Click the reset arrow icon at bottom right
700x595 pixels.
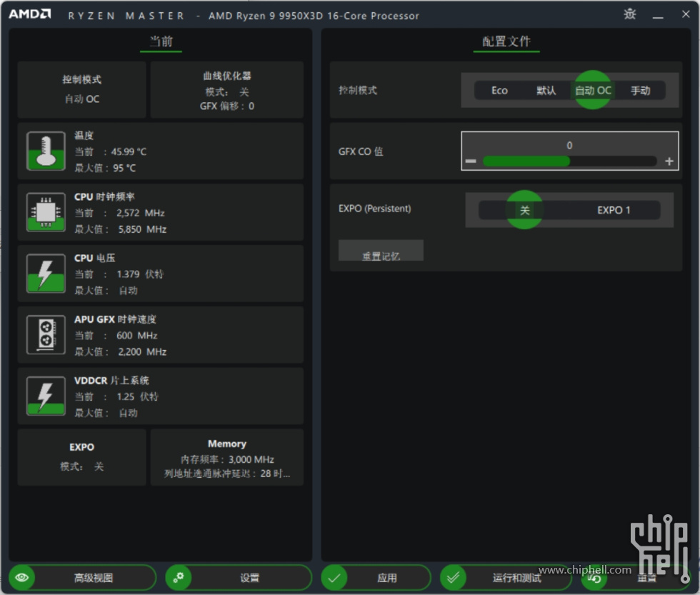point(594,578)
